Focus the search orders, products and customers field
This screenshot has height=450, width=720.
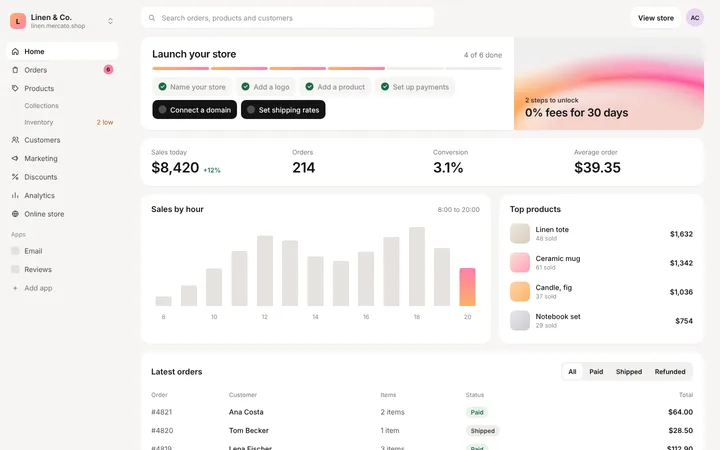pos(288,18)
